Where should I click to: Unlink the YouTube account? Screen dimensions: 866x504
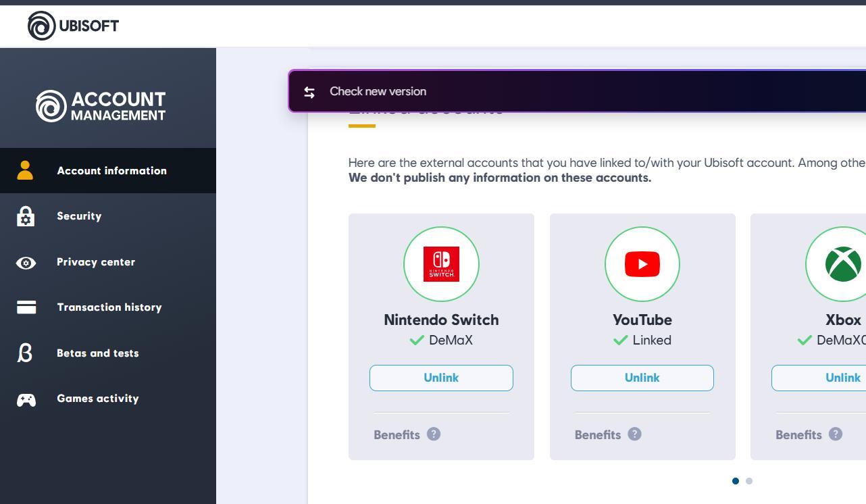pos(642,378)
